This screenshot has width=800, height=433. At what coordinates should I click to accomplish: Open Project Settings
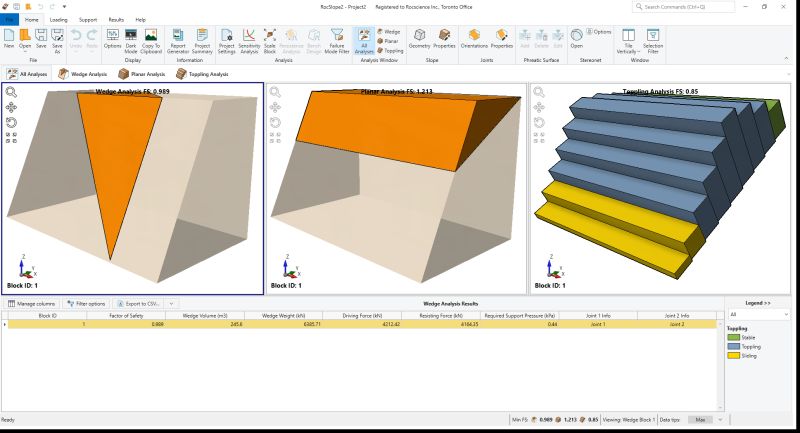(x=227, y=41)
